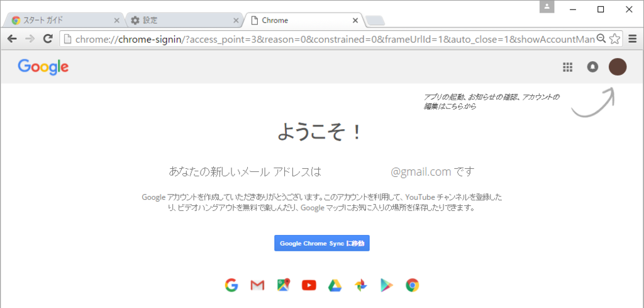Screen dimensions: 644x308
Task: Click the Google Chrome Sync に移動 button
Action: (322, 243)
